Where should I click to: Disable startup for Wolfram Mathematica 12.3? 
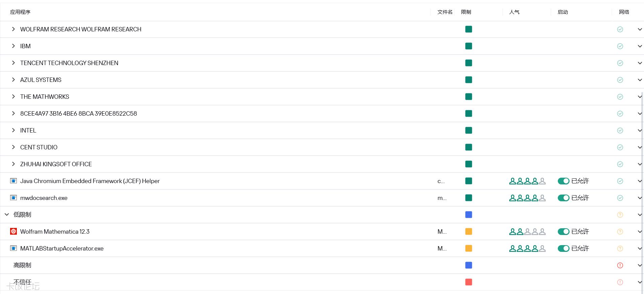(x=563, y=232)
